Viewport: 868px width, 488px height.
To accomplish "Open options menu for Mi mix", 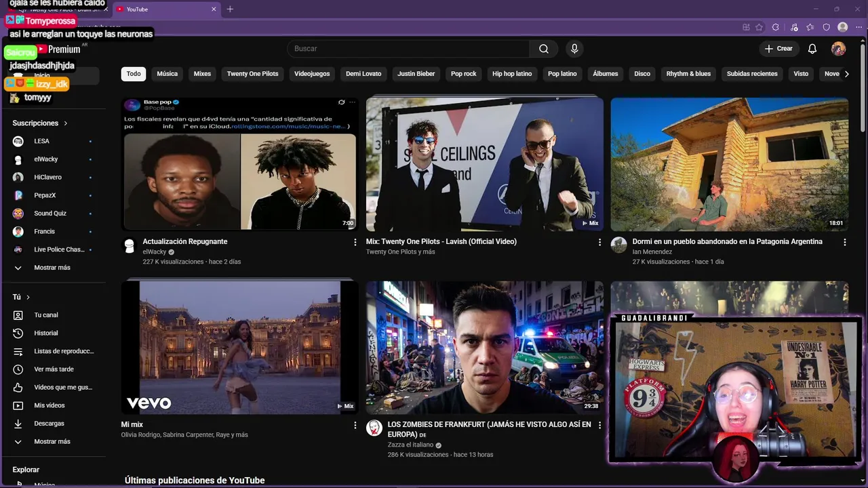I will [355, 425].
